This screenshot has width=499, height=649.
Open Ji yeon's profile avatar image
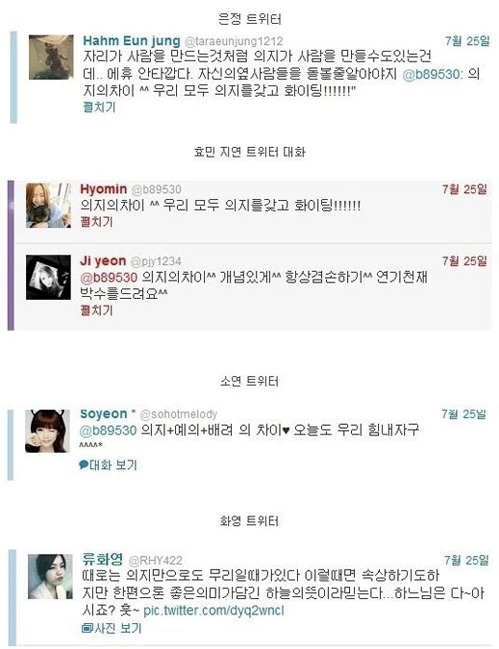pyautogui.click(x=48, y=277)
